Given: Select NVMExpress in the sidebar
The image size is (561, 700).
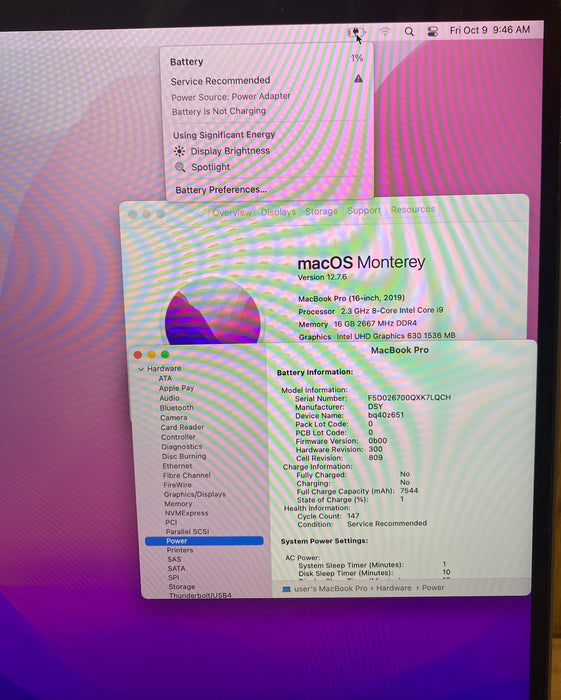Looking at the screenshot, I should tap(186, 513).
